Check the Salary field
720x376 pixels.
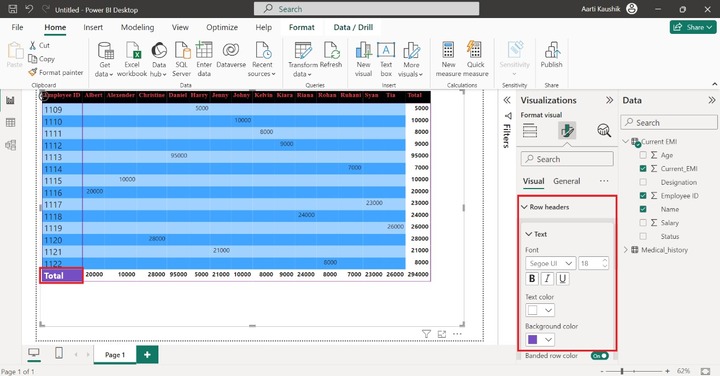pos(643,223)
